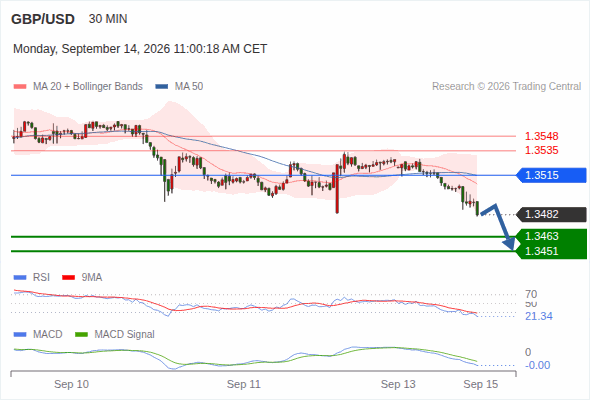Click the RSI blue legend marker
590x400 pixels.
20,278
